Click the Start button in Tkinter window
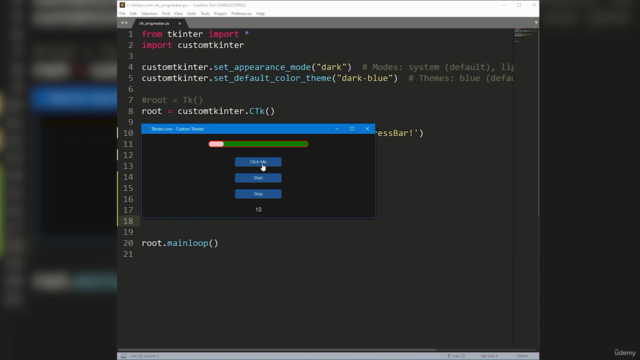Image resolution: width=640 pixels, height=360 pixels. click(258, 178)
